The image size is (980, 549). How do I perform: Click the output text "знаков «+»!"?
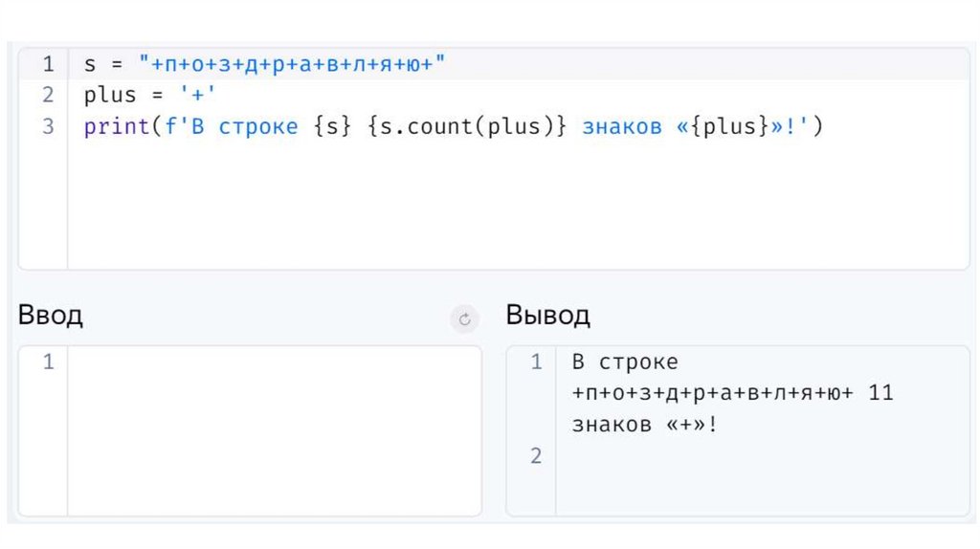(645, 424)
